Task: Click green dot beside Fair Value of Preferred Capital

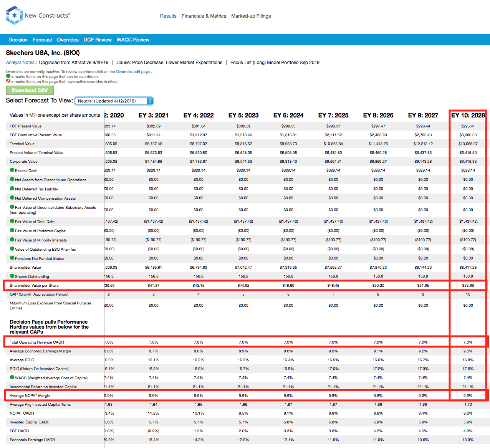Action: [12, 230]
